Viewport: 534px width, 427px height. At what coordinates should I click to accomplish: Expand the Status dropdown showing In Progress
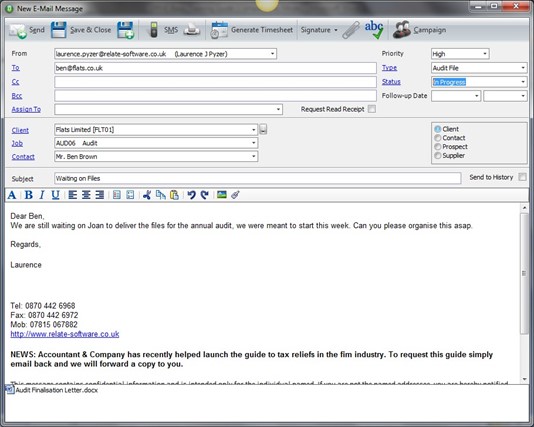pos(523,82)
